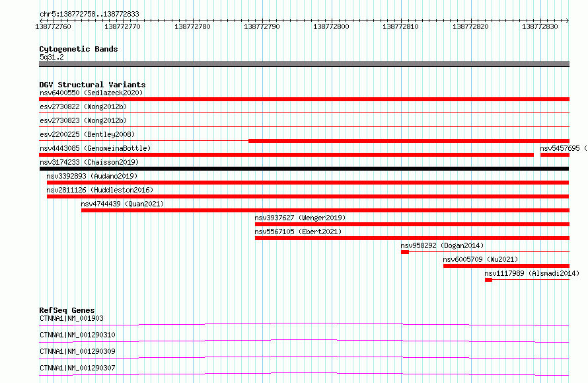Click the nsv1117989 (Alsmadi2014) label
The height and width of the screenshot is (383, 588).
(532, 273)
